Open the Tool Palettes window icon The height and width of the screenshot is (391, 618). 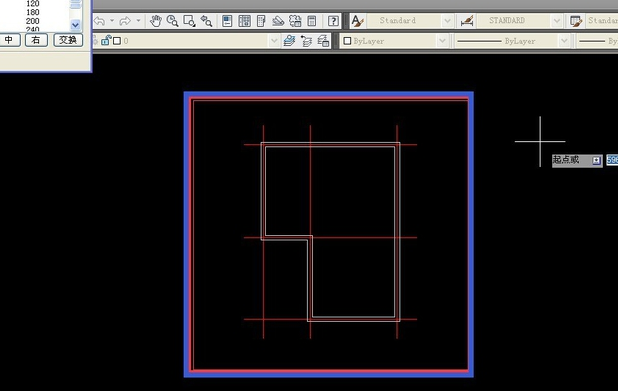pos(261,20)
